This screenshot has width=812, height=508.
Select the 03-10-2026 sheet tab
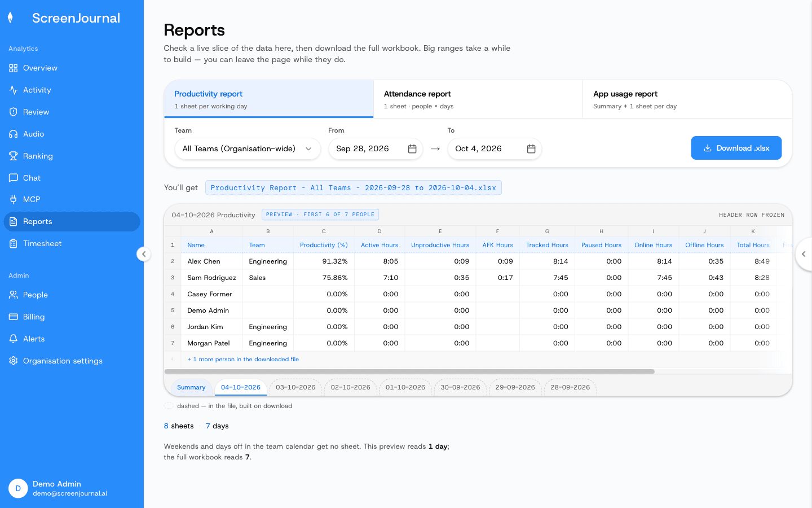[295, 388]
